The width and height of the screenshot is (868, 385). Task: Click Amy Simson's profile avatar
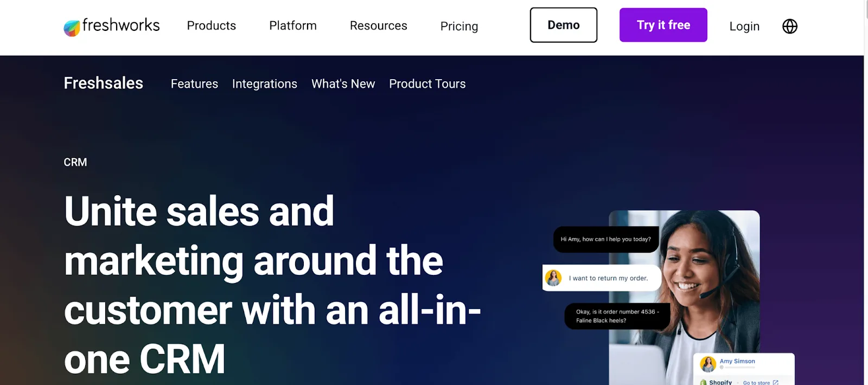pyautogui.click(x=708, y=364)
